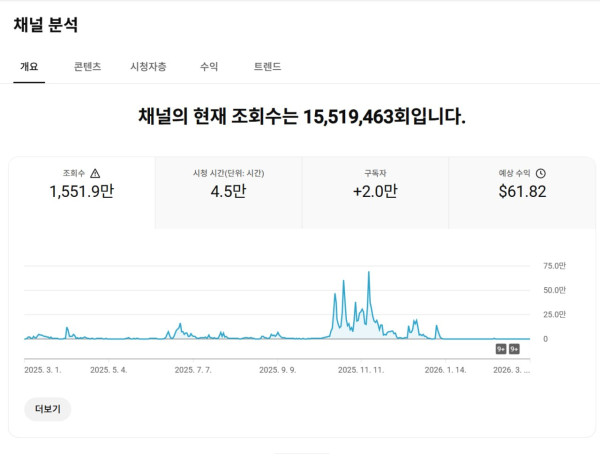Click the clock icon beside 예상 수익

(541, 173)
